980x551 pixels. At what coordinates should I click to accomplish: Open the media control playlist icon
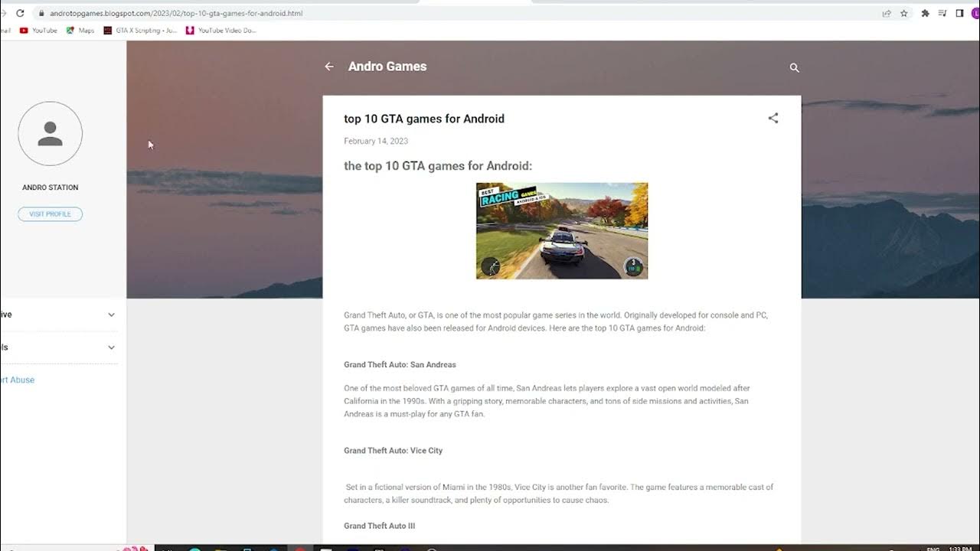942,13
